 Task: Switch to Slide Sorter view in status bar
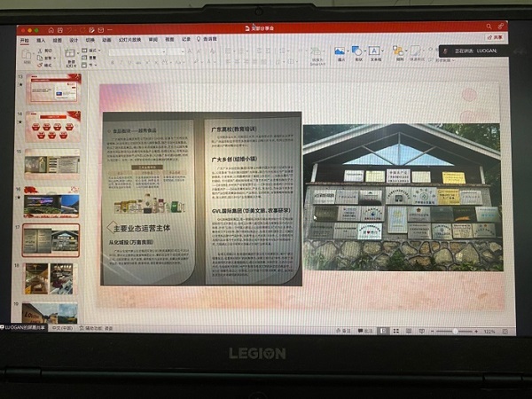[396, 330]
